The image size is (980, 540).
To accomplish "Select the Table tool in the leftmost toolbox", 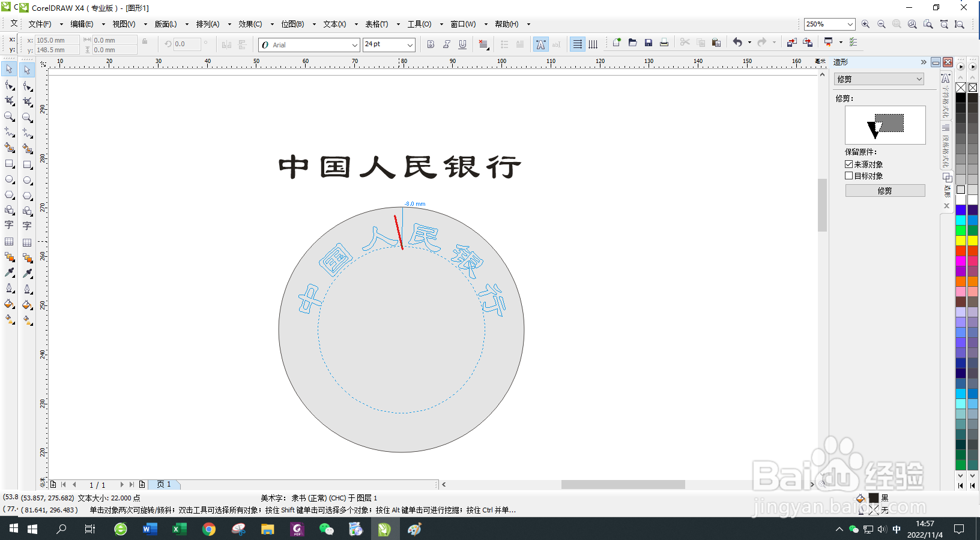I will click(x=9, y=241).
